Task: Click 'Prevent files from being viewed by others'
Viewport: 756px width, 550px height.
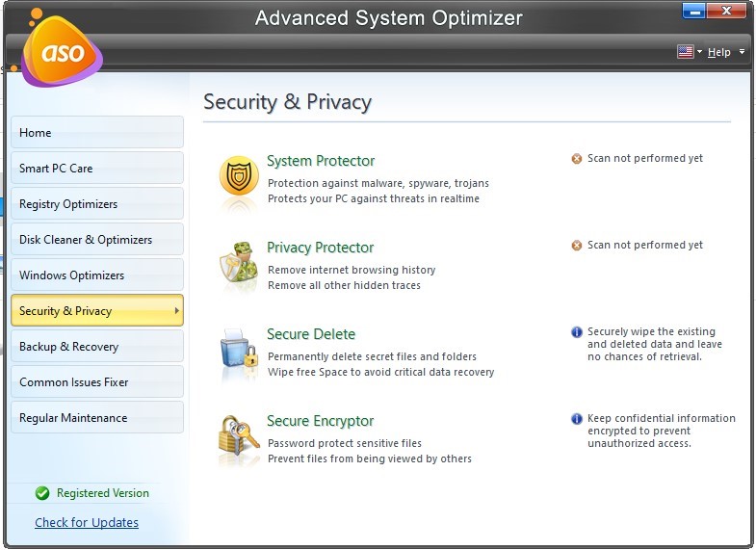Action: point(369,458)
